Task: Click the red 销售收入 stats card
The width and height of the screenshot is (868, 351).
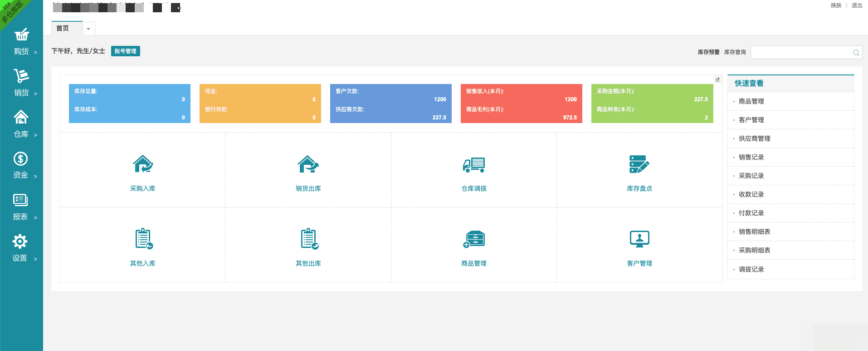Action: click(522, 104)
